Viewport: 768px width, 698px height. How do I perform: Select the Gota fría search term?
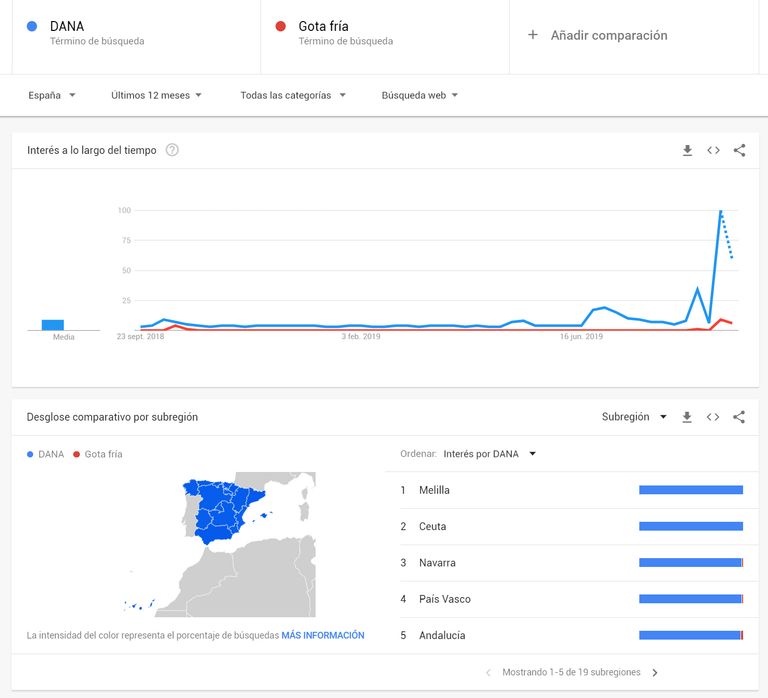tap(384, 35)
